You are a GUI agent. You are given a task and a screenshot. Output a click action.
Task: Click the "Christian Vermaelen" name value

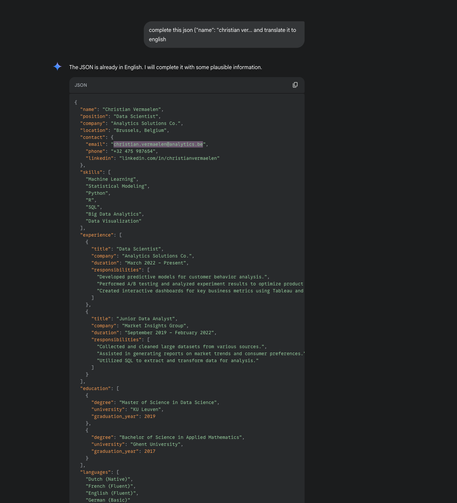(132, 109)
